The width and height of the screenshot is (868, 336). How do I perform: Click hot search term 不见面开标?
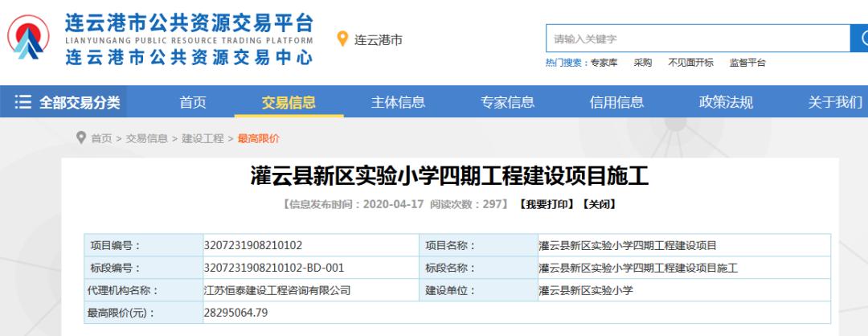click(691, 63)
